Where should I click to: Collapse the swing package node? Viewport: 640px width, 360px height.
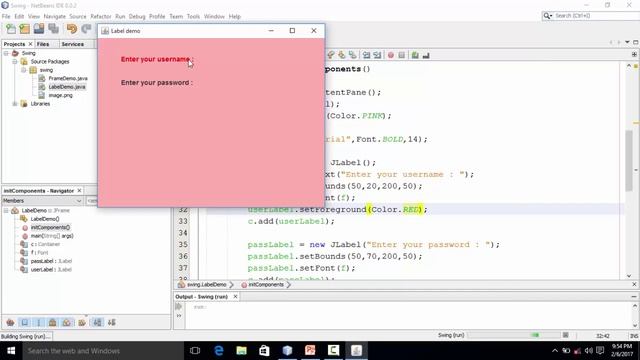coord(24,70)
